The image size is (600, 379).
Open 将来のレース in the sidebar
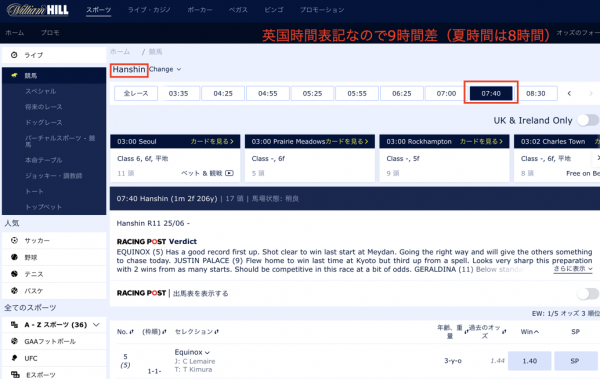pos(44,107)
